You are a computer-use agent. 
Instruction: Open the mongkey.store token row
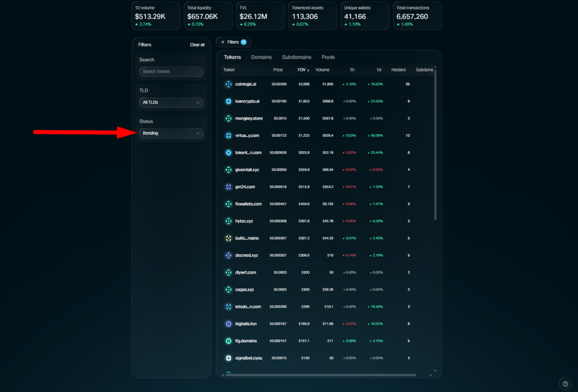pyautogui.click(x=248, y=118)
